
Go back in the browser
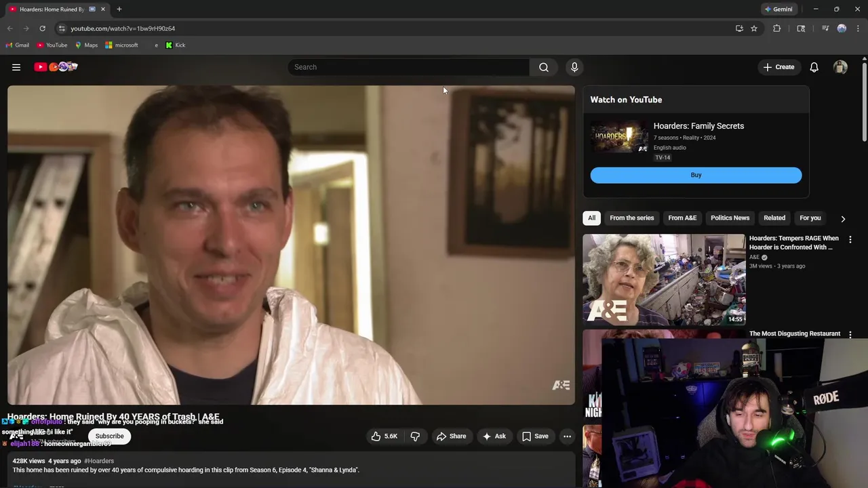[9, 28]
